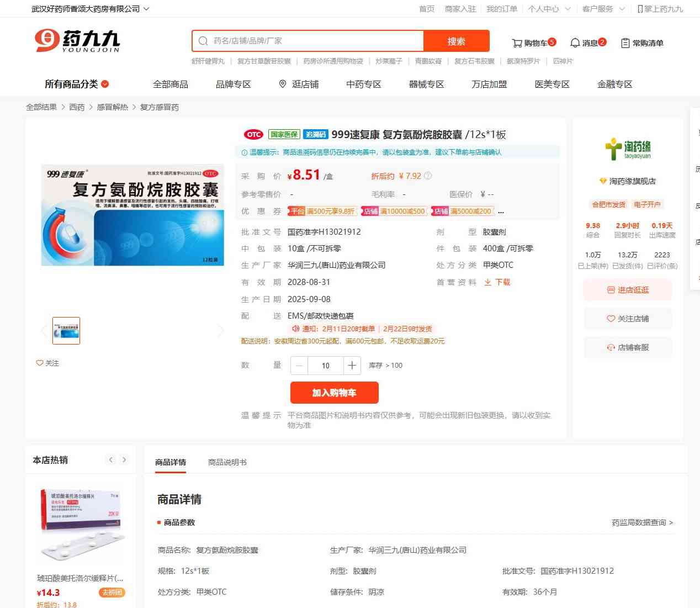The image size is (700, 608).
Task: Download the first-sale documents
Action: point(497,282)
